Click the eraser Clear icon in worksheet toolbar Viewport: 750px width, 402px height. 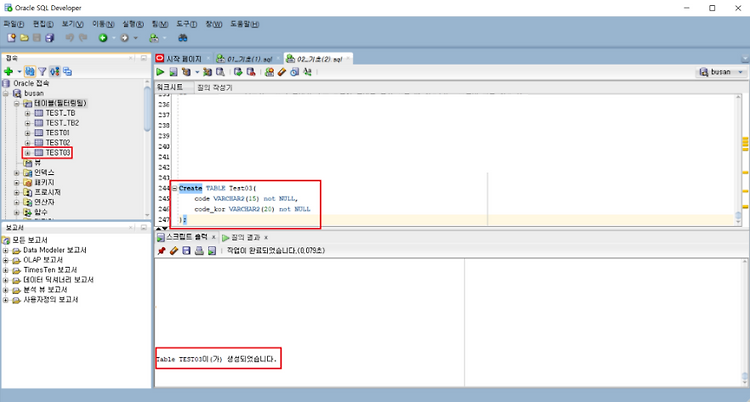pyautogui.click(x=282, y=72)
